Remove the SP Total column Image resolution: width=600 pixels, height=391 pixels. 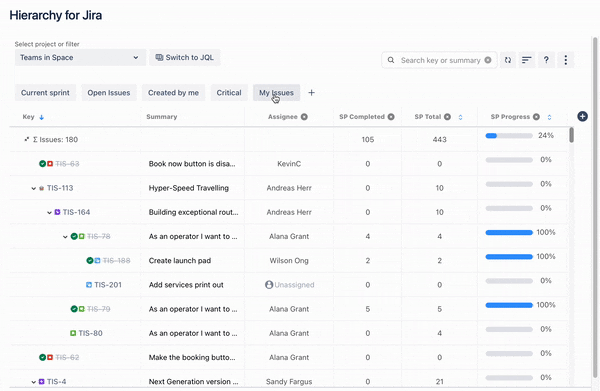pyautogui.click(x=447, y=117)
